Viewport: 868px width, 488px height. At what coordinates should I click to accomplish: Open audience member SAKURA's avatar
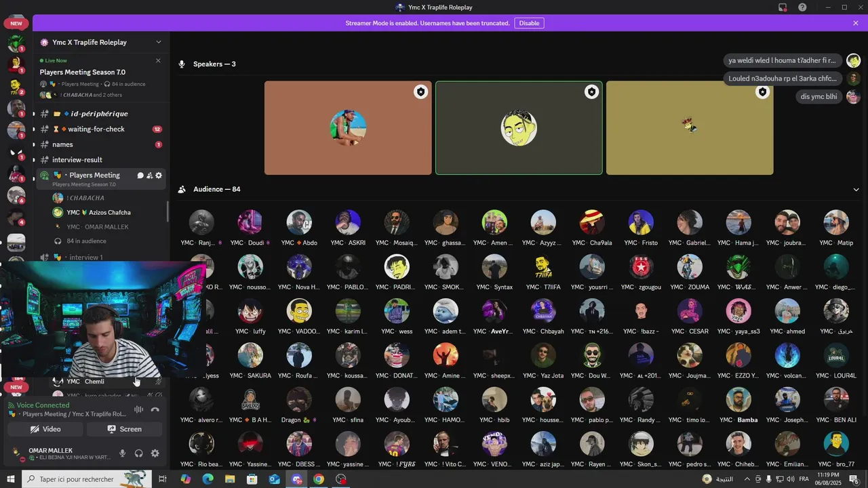(x=250, y=355)
